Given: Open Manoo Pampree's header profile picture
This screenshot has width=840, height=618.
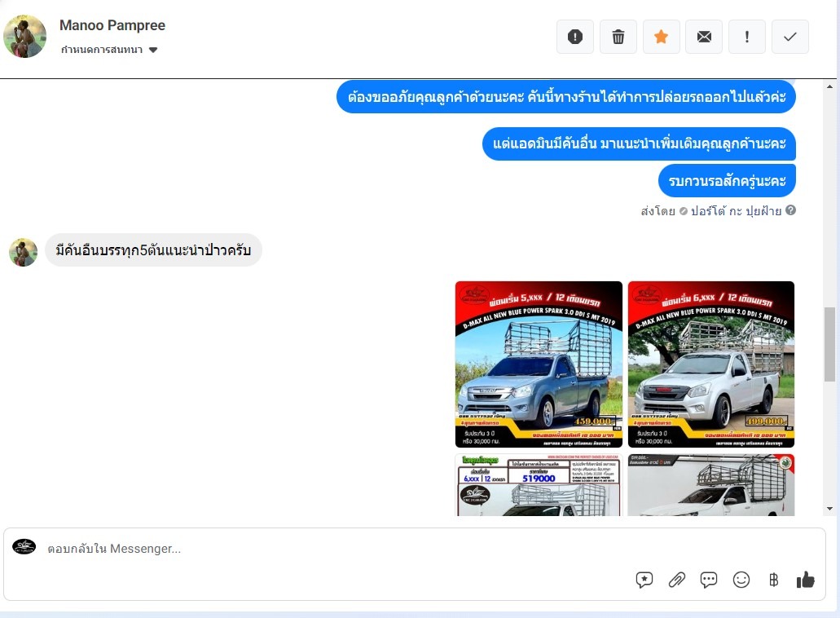Looking at the screenshot, I should (24, 36).
